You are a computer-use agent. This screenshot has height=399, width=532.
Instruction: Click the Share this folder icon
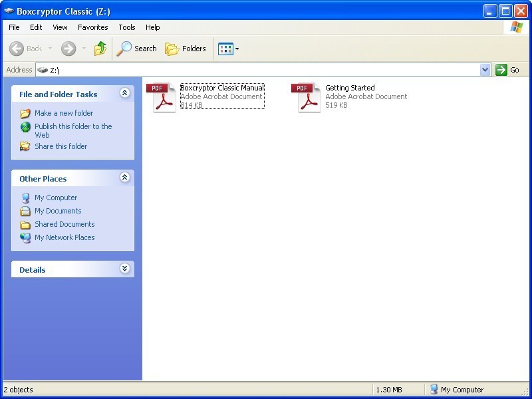[x=25, y=146]
